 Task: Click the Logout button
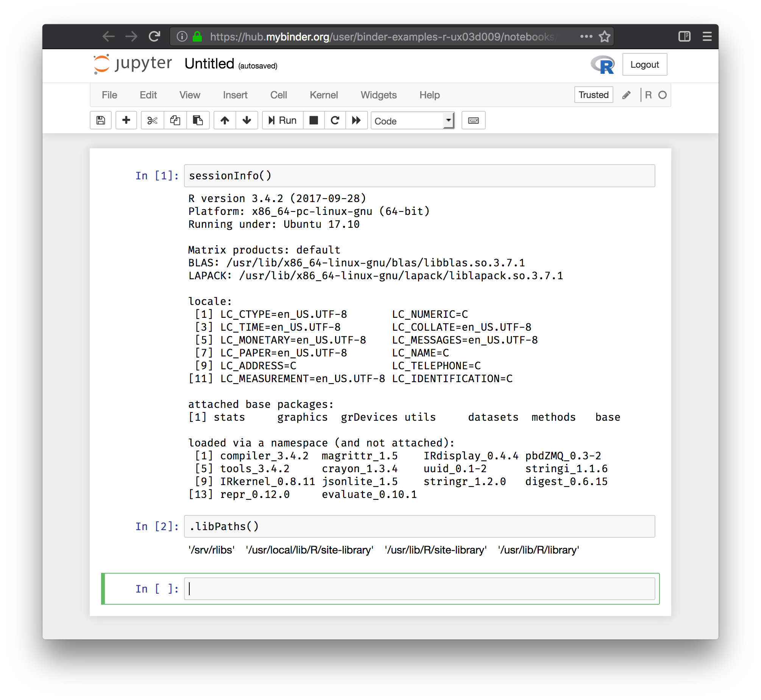point(645,64)
